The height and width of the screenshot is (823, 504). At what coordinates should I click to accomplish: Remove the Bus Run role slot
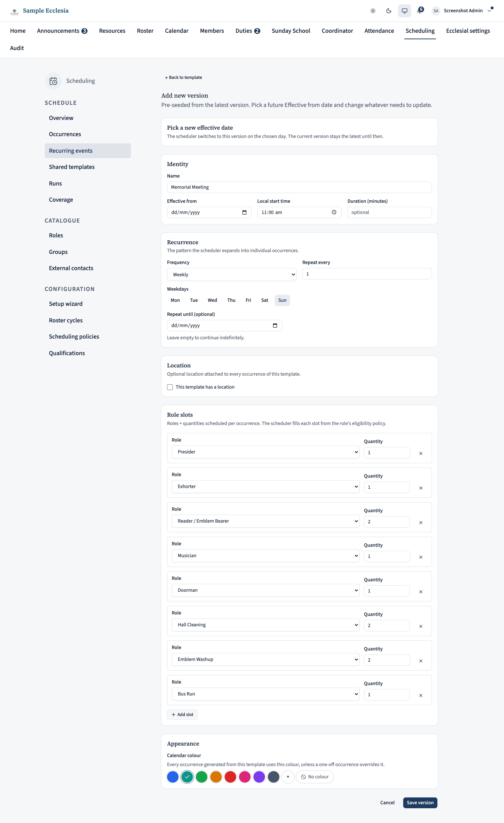420,695
